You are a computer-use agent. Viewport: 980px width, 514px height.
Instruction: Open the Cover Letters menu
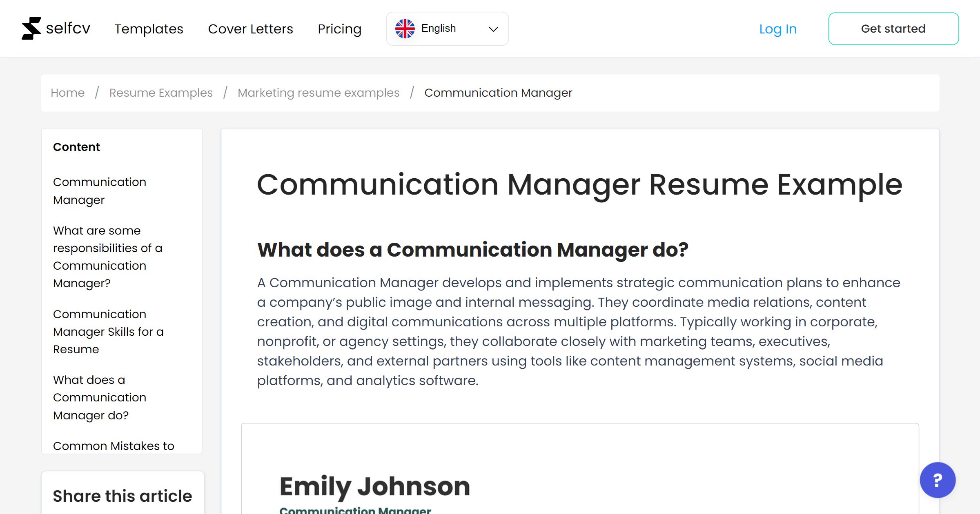pos(250,29)
